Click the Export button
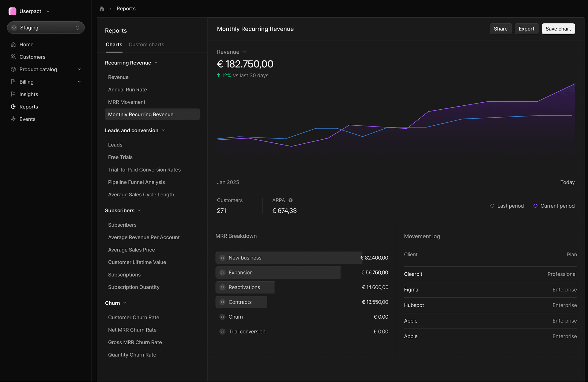This screenshot has width=588, height=382. point(526,29)
